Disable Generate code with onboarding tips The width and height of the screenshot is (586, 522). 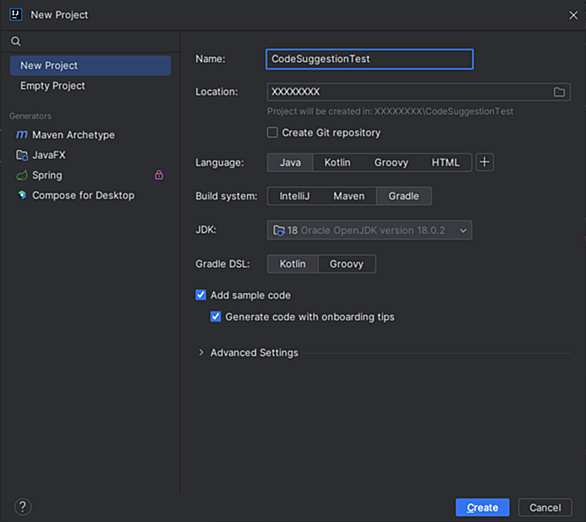[x=216, y=316]
